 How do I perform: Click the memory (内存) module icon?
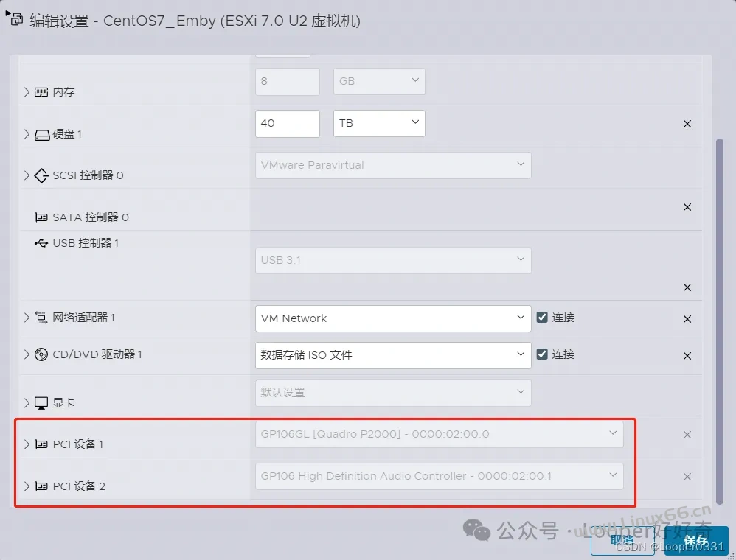coord(41,92)
